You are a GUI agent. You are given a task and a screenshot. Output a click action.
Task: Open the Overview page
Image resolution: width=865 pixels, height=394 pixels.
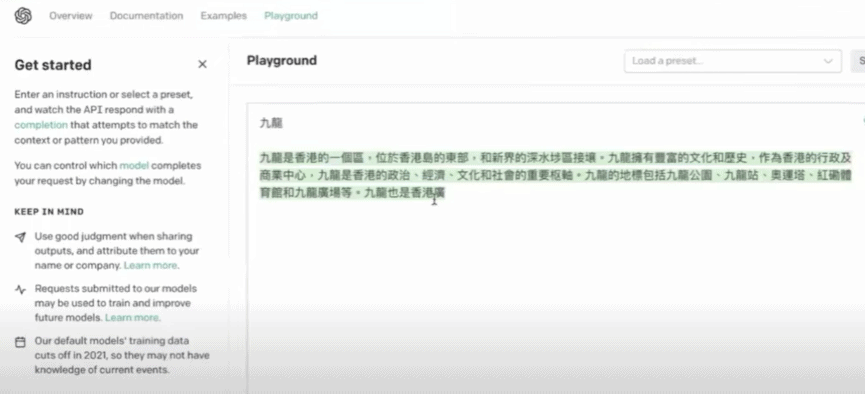click(71, 16)
